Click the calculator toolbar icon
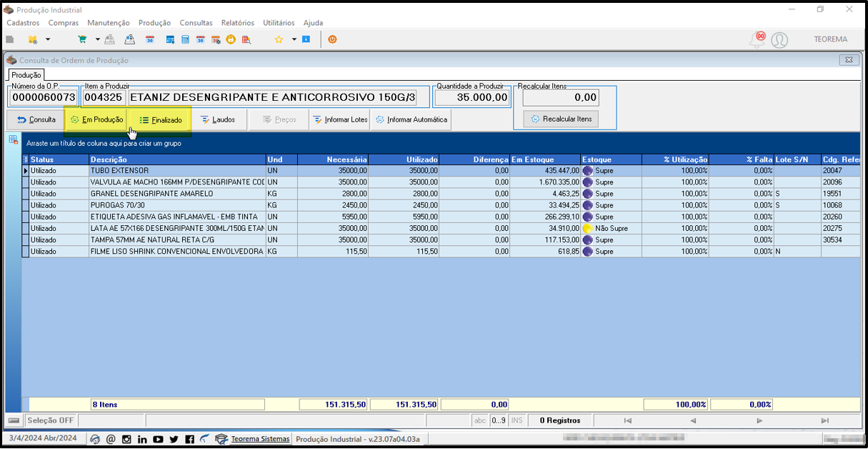Viewport: 868px width, 449px height. click(x=185, y=39)
